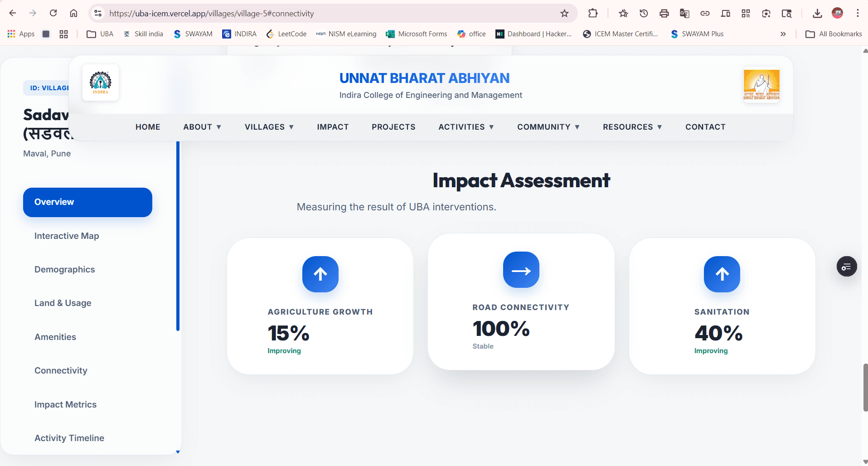This screenshot has height=466, width=868.
Task: Open SWAYAM Plus bookmark
Action: [x=697, y=34]
